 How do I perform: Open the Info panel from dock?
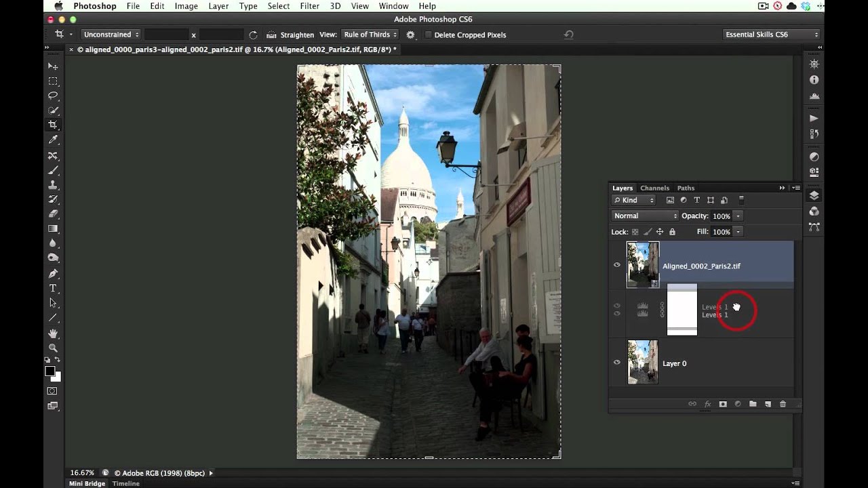(x=814, y=79)
